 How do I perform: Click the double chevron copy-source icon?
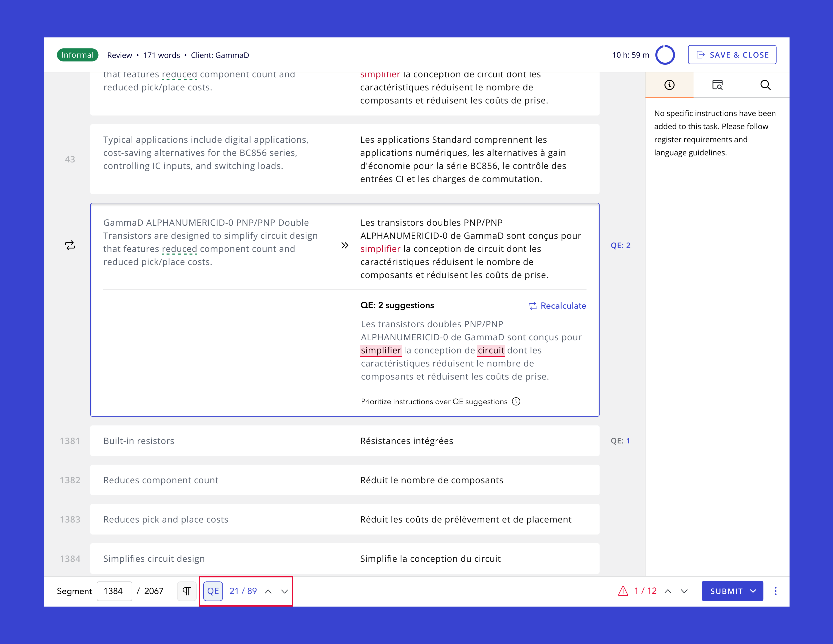pyautogui.click(x=345, y=245)
